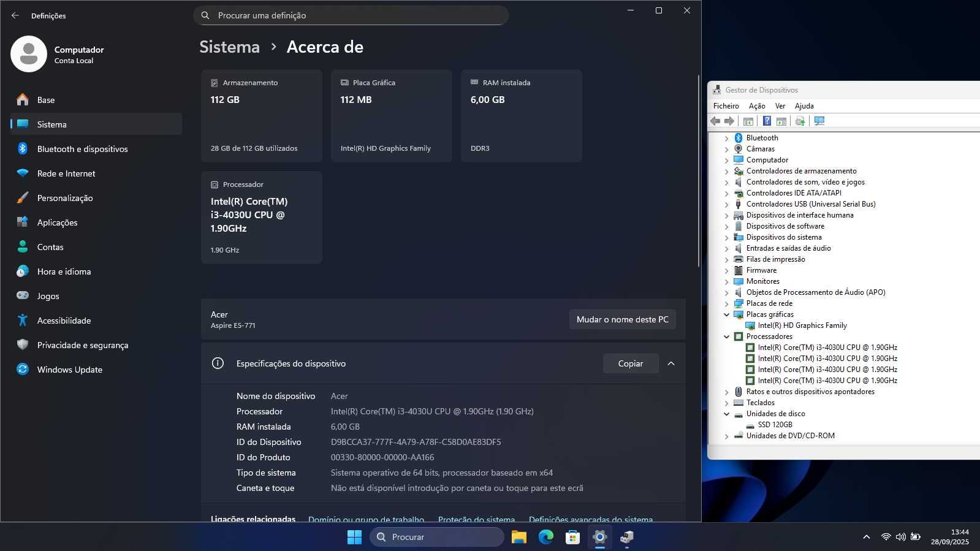Click the battery icon in system tray
Screen dimensions: 980x551
[916, 537]
